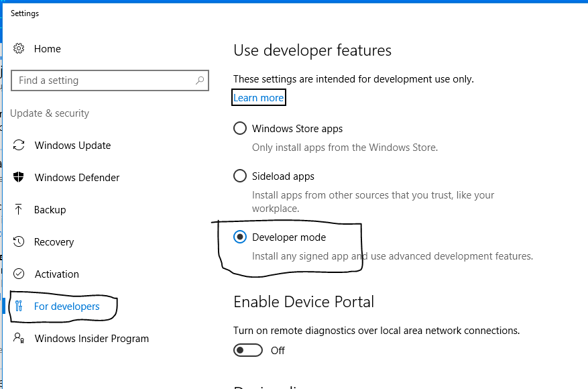The width and height of the screenshot is (588, 389).
Task: Click the For developers tools icon
Action: (19, 306)
